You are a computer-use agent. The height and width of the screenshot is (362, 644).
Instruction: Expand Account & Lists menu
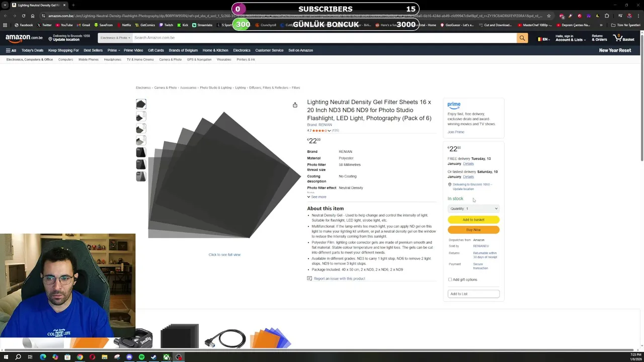tap(570, 38)
